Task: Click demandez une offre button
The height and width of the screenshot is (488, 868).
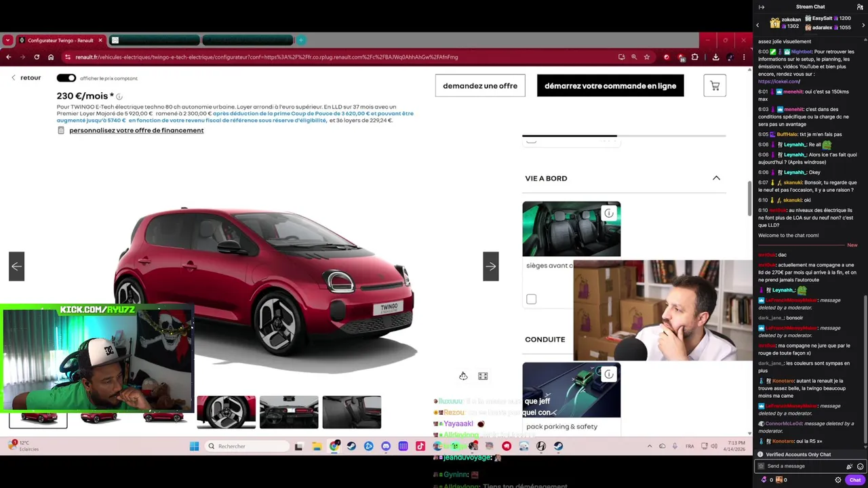Action: pyautogui.click(x=480, y=86)
